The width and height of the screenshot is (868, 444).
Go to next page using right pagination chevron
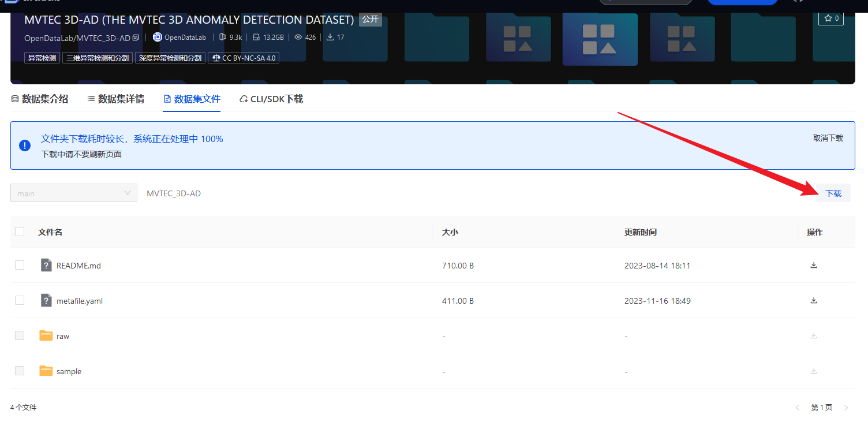846,407
